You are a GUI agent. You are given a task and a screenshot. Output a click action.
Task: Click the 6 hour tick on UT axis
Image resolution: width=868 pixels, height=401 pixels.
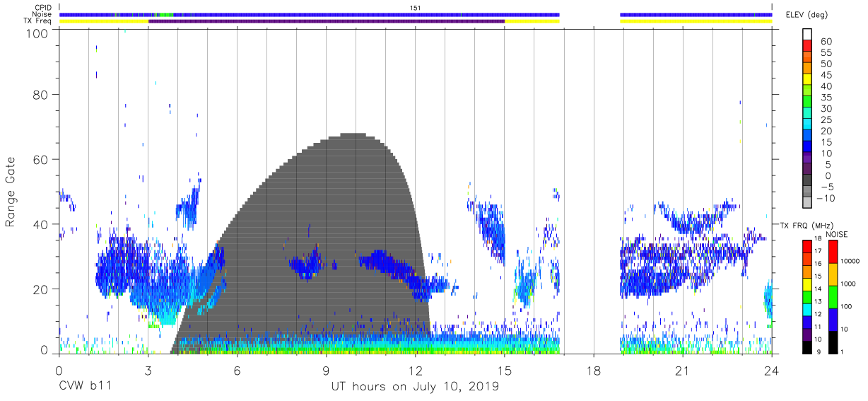(x=237, y=371)
